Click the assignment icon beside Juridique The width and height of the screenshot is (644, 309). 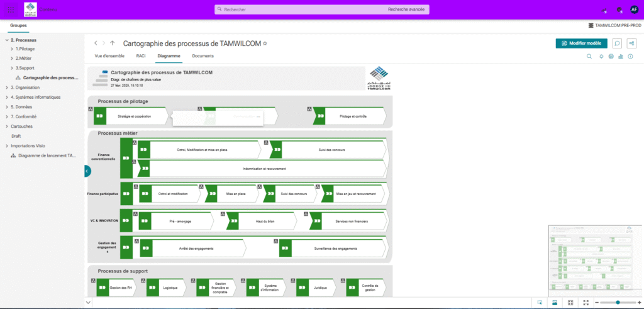pyautogui.click(x=293, y=281)
